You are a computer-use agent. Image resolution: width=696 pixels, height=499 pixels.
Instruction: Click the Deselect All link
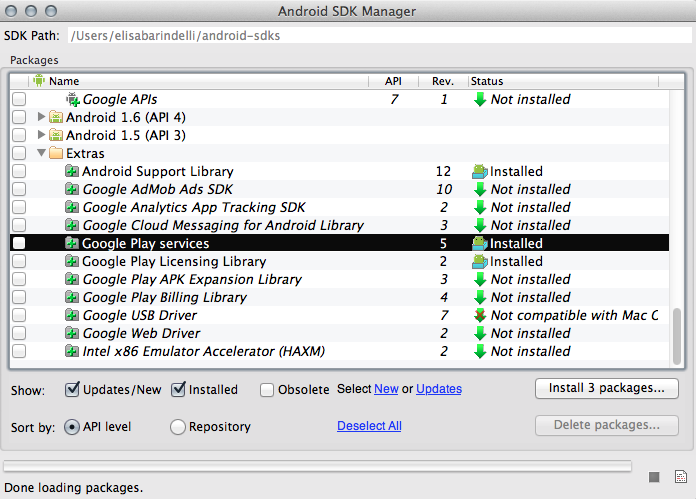click(369, 426)
